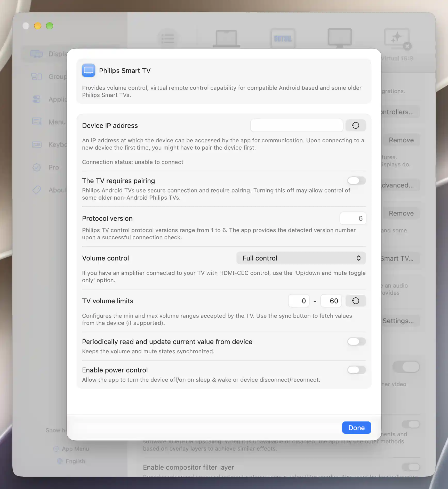Click the first Remove button in background
448x489 pixels.
(401, 140)
